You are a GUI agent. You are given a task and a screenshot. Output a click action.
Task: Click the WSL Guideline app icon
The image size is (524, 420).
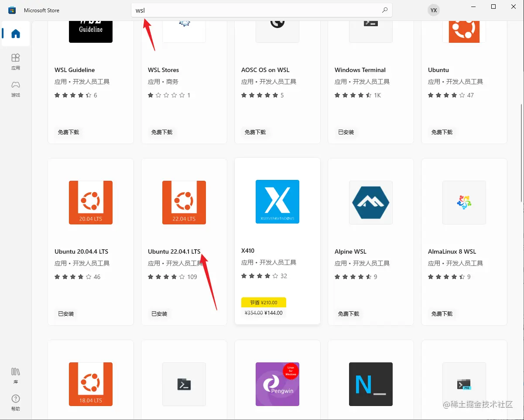click(91, 31)
